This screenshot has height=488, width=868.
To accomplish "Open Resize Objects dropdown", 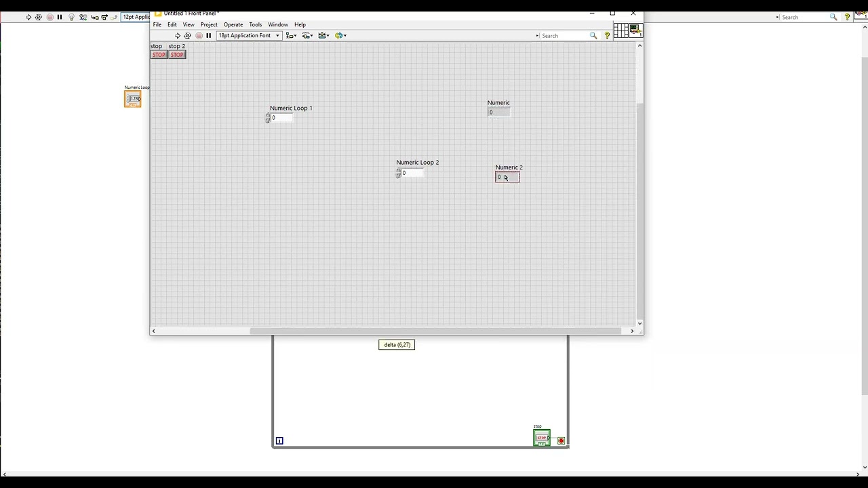I will (324, 35).
